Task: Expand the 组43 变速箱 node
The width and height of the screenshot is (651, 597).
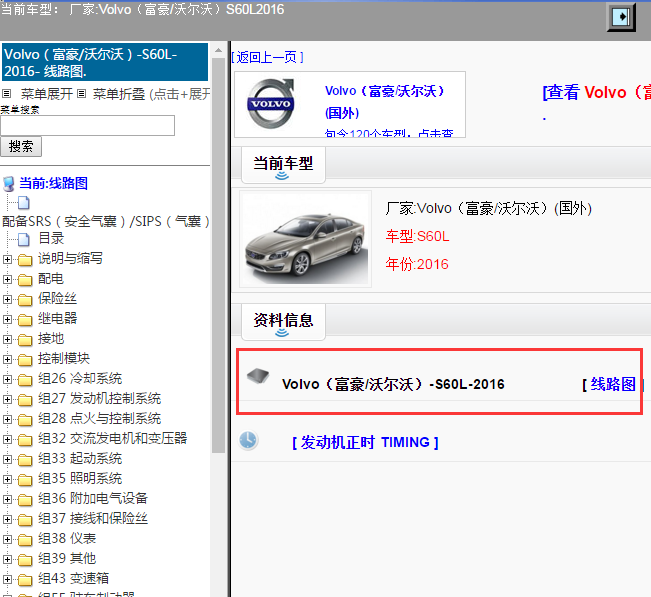Action: click(x=7, y=579)
